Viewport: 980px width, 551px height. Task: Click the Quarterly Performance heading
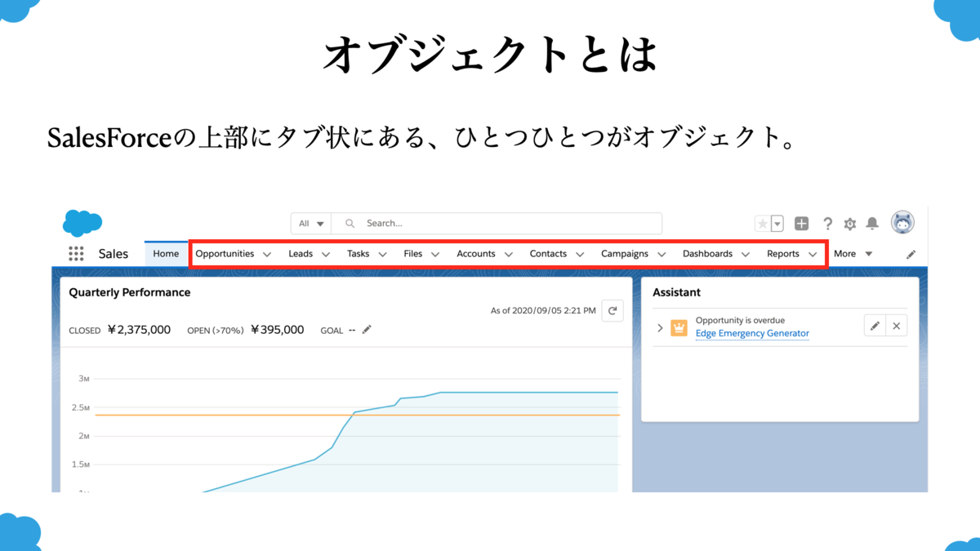click(130, 292)
